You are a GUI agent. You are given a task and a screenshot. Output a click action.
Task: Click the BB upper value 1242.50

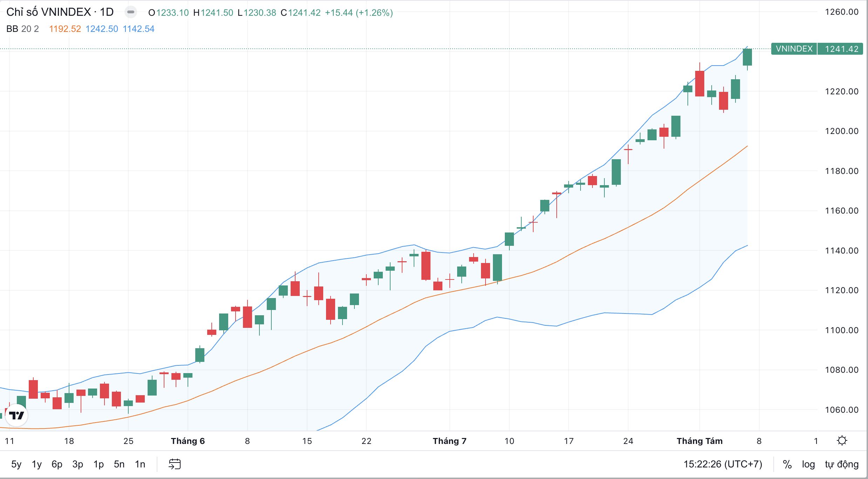pyautogui.click(x=102, y=29)
